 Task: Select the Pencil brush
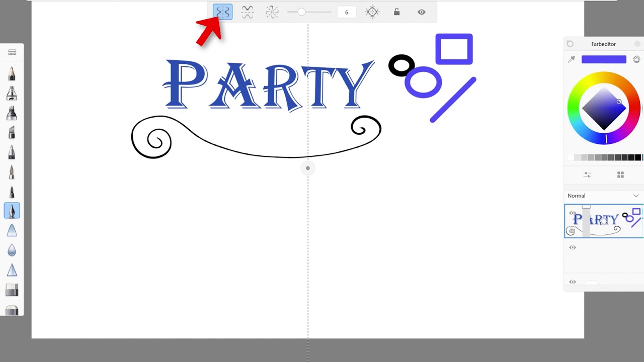coord(12,73)
